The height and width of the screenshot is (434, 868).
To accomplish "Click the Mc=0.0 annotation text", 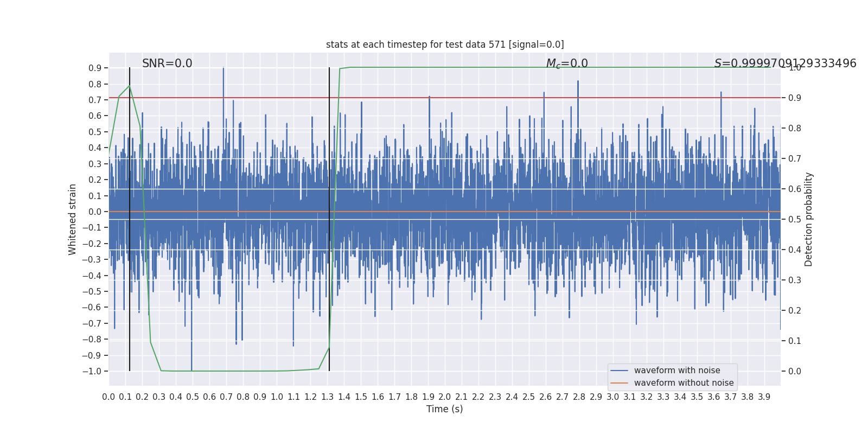I will coord(567,63).
